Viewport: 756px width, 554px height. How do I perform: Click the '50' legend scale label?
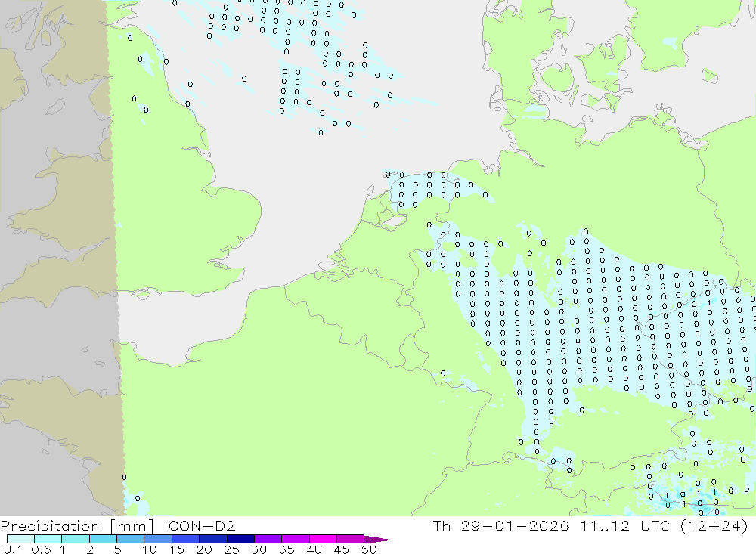click(x=370, y=549)
